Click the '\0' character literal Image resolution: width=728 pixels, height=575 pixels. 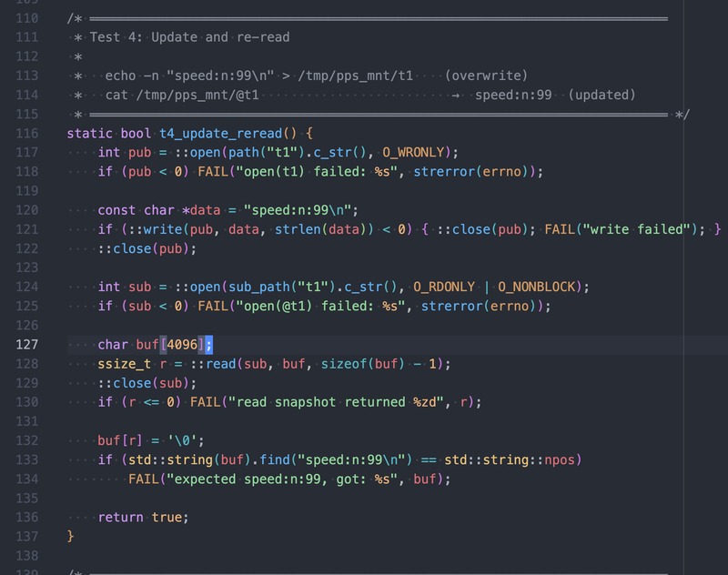pos(182,441)
